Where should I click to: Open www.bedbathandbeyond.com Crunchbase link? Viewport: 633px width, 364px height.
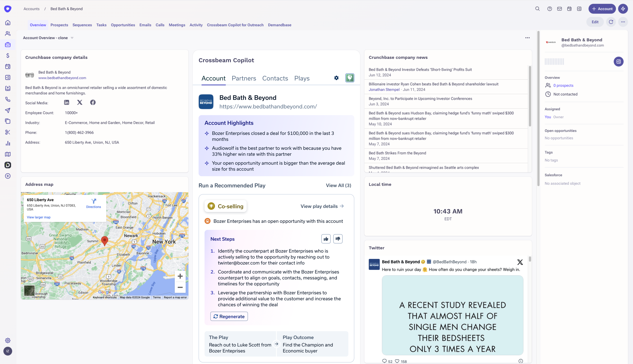pyautogui.click(x=62, y=78)
